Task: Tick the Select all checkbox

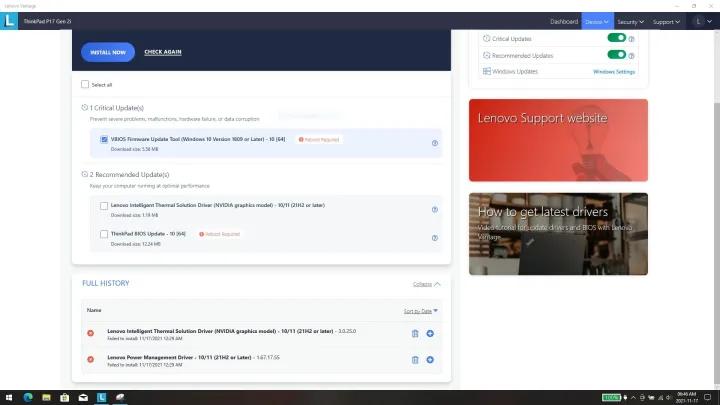Action: [x=85, y=84]
